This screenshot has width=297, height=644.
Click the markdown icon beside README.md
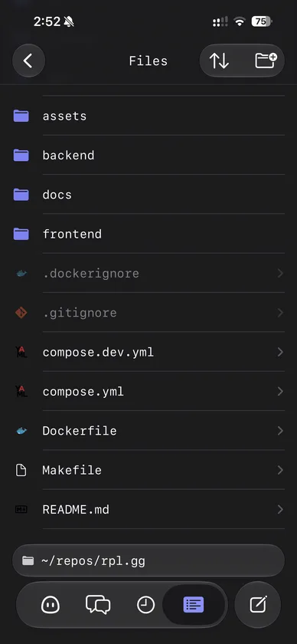(21, 509)
